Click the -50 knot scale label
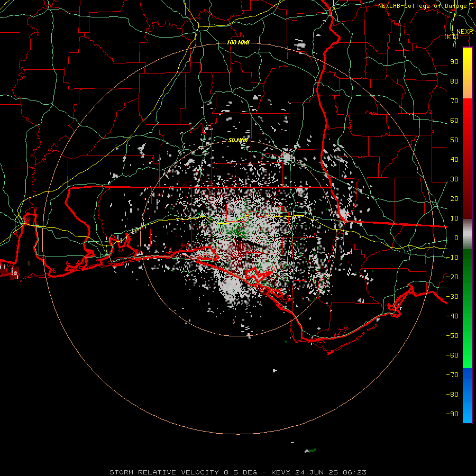Image resolution: width=476 pixels, height=476 pixels. (x=452, y=336)
